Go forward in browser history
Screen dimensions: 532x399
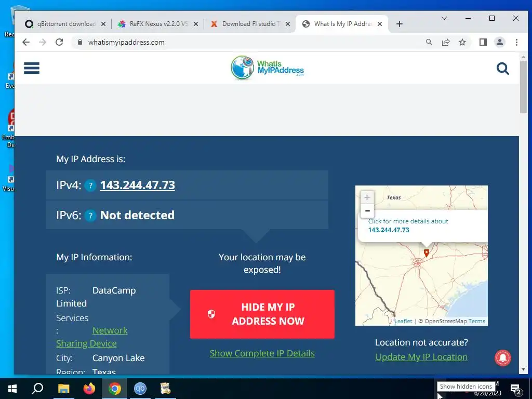(x=43, y=42)
